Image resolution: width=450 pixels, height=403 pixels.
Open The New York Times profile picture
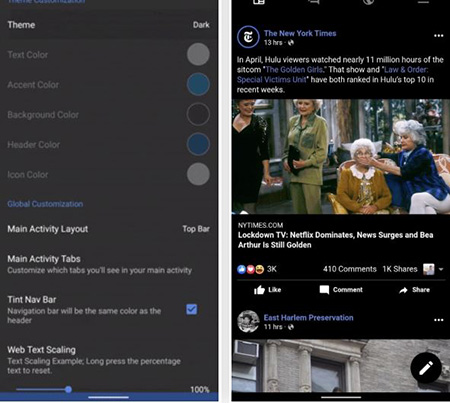tap(248, 37)
